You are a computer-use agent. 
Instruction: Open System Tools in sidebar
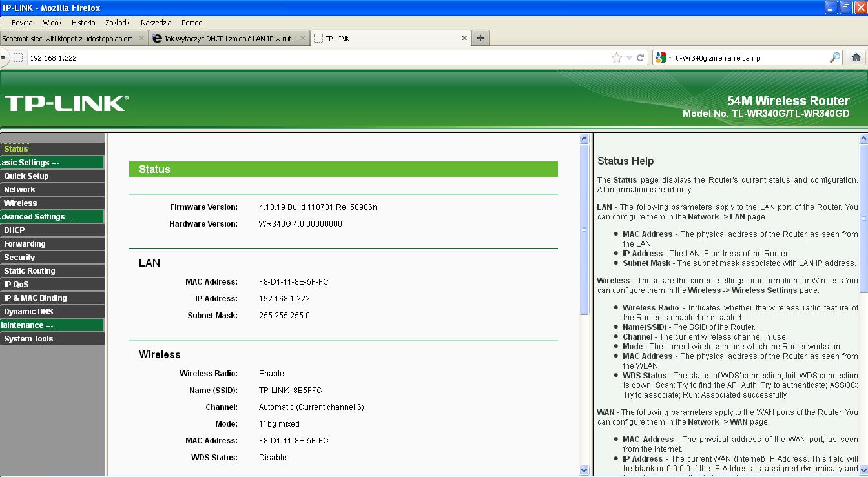tap(28, 338)
